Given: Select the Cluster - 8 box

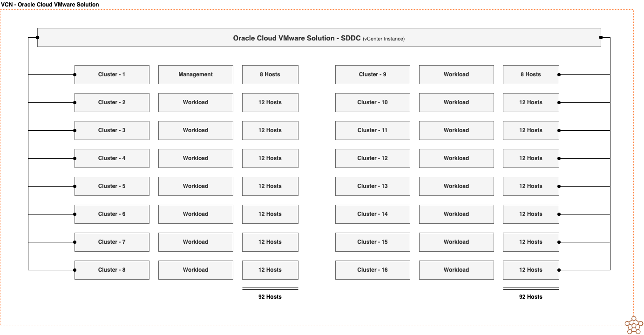Looking at the screenshot, I should [112, 270].
